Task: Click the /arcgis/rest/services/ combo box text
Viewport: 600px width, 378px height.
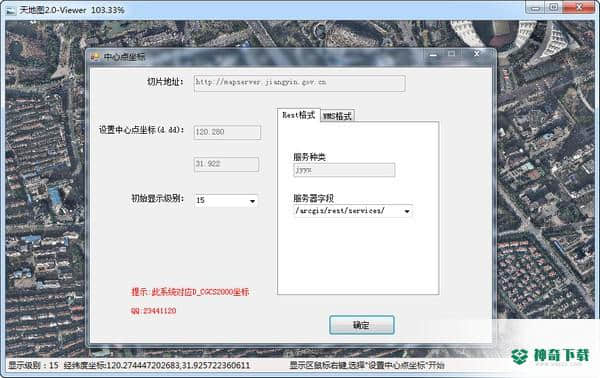Action: [340, 211]
